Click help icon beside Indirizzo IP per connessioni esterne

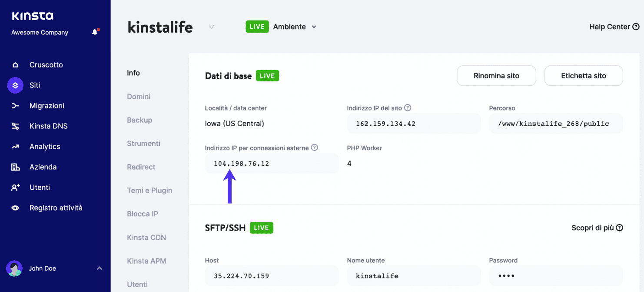coord(315,148)
